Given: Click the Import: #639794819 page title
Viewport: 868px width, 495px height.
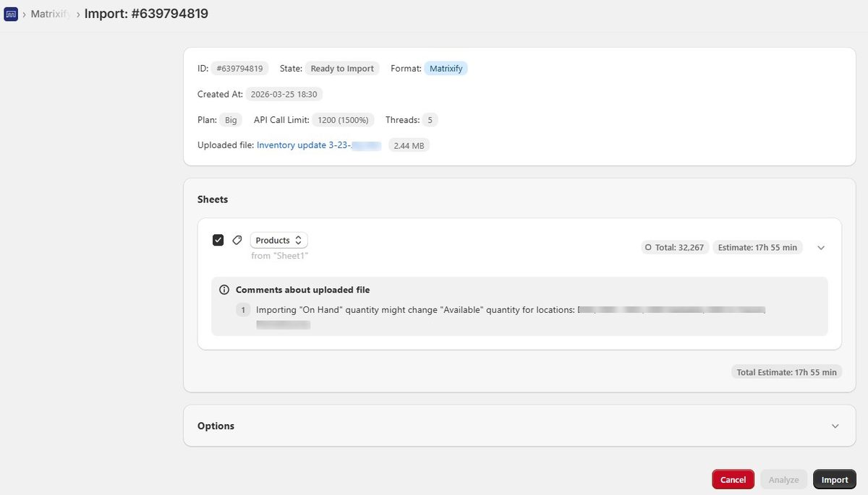Looking at the screenshot, I should point(146,13).
